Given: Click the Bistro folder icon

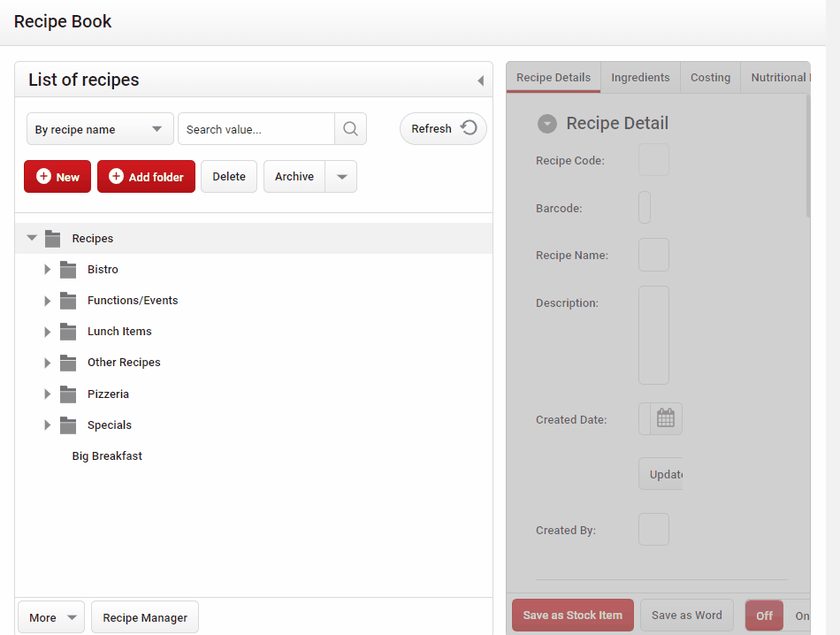Looking at the screenshot, I should (68, 270).
